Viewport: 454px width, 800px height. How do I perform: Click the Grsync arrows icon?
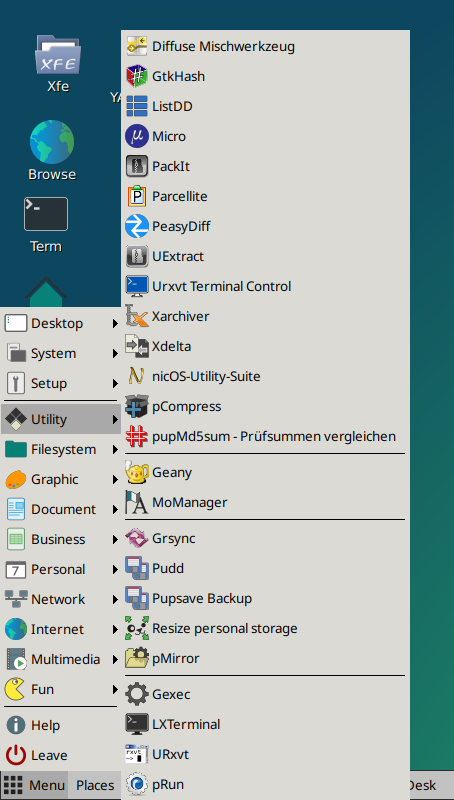coord(137,538)
